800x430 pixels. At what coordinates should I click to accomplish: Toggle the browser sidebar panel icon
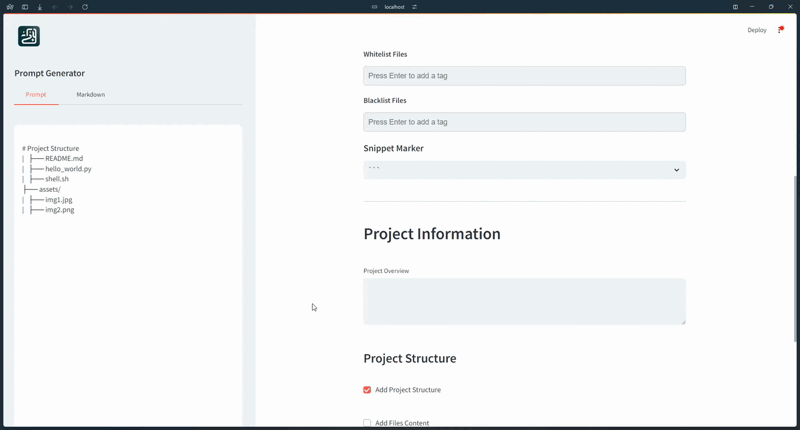click(x=25, y=7)
